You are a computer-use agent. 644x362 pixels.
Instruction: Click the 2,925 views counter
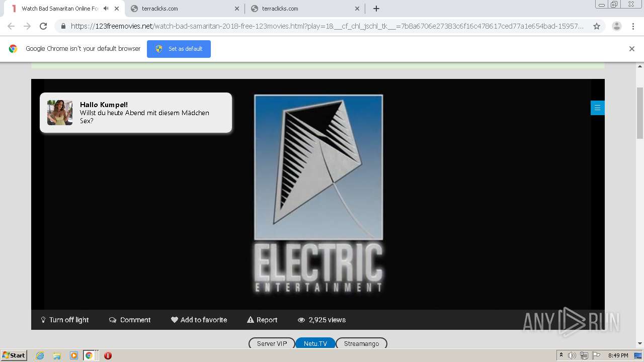[x=321, y=320]
